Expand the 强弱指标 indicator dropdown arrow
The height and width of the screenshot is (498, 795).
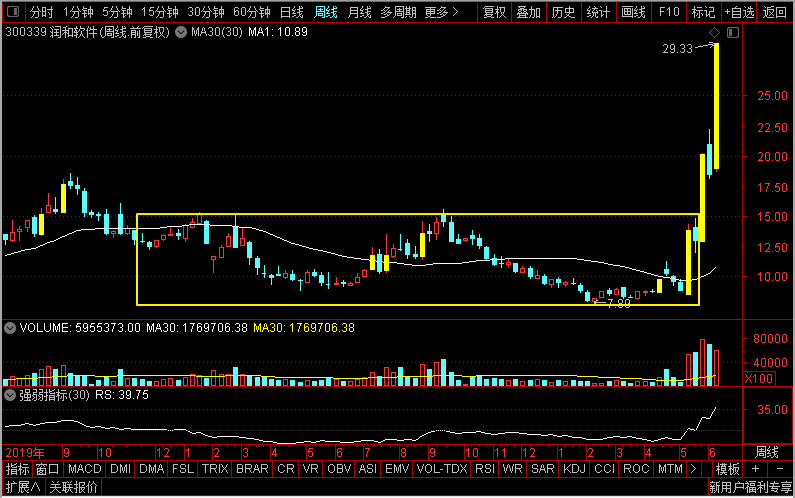click(10, 395)
